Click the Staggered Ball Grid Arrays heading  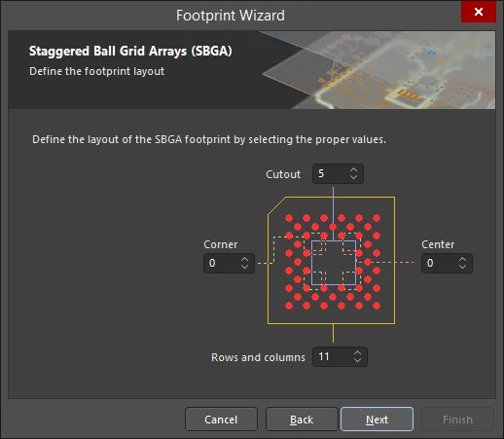(x=130, y=52)
